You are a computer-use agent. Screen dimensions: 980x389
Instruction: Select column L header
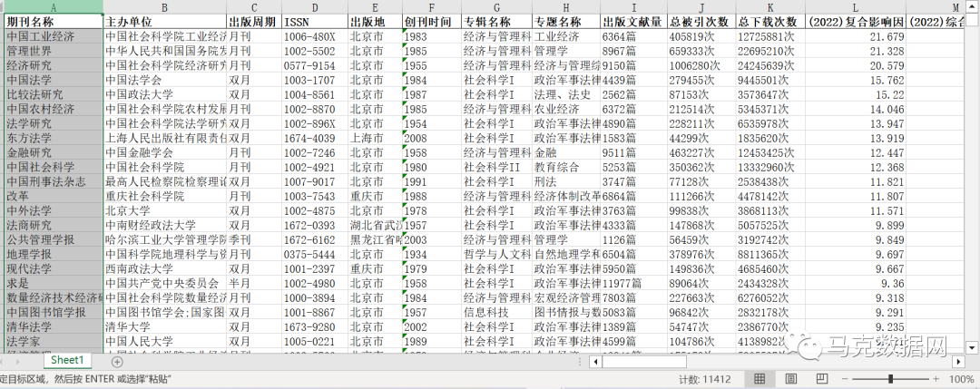click(x=856, y=7)
